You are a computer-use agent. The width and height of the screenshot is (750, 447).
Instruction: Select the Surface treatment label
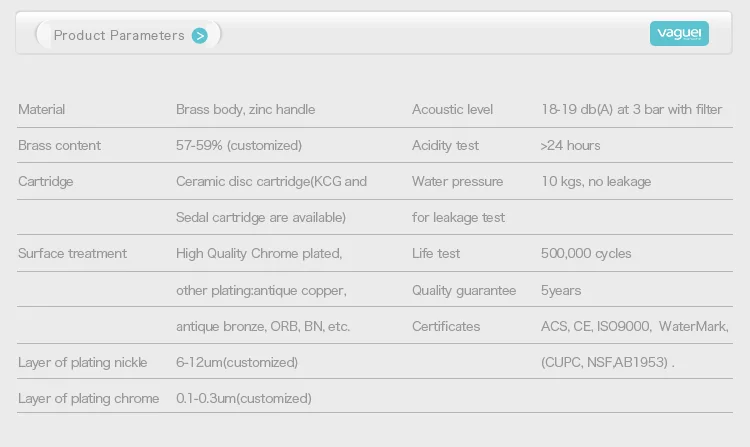(x=72, y=253)
